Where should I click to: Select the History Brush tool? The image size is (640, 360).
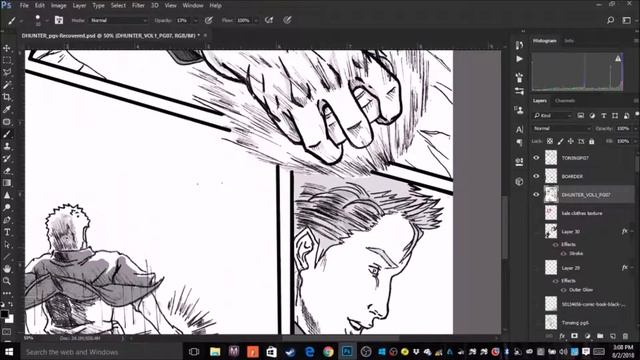point(7,158)
